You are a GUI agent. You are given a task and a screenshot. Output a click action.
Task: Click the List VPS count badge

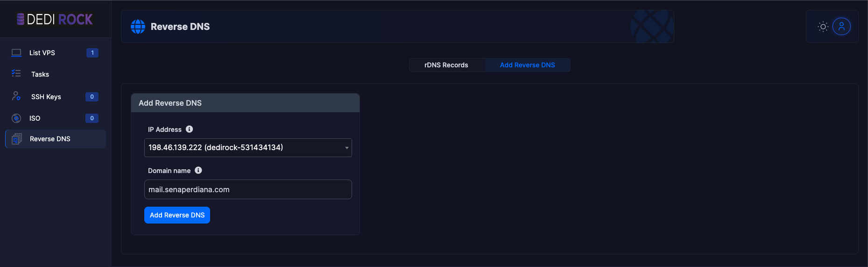pos(92,53)
